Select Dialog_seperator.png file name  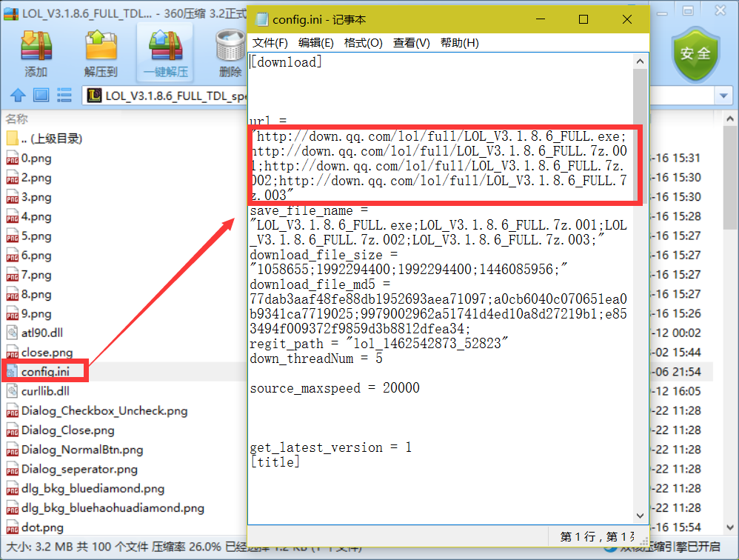click(79, 470)
